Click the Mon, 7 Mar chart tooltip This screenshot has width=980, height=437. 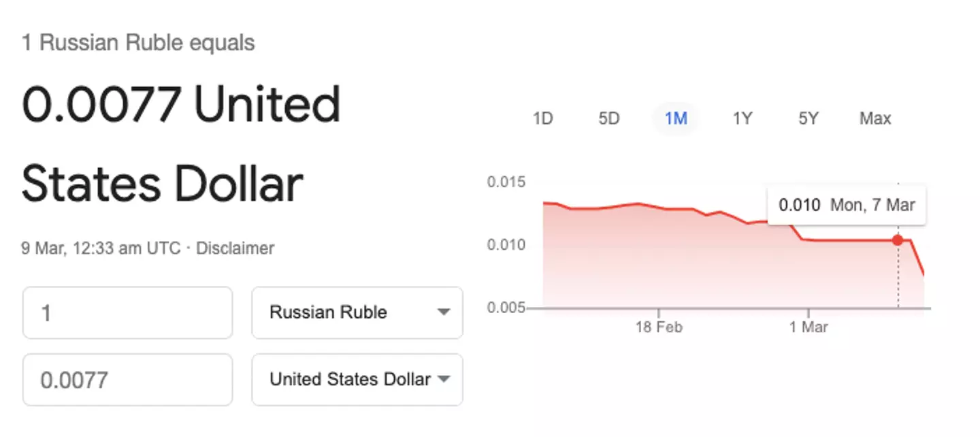click(847, 205)
